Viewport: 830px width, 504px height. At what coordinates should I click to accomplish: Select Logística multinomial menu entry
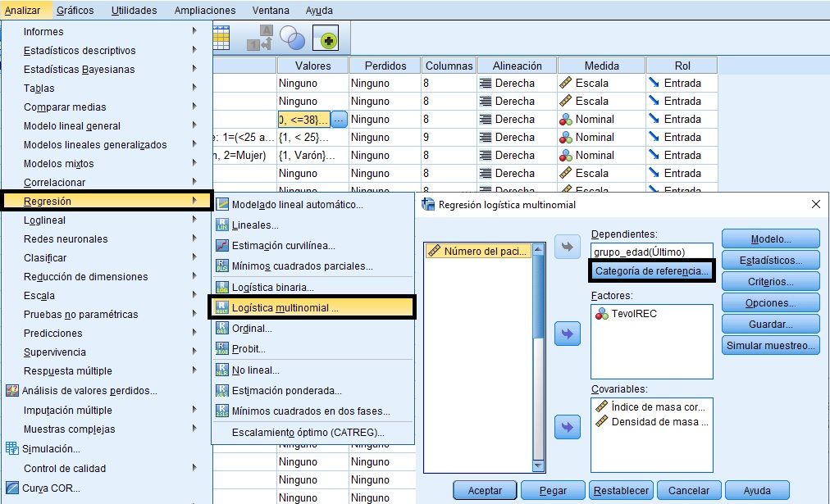(x=285, y=307)
